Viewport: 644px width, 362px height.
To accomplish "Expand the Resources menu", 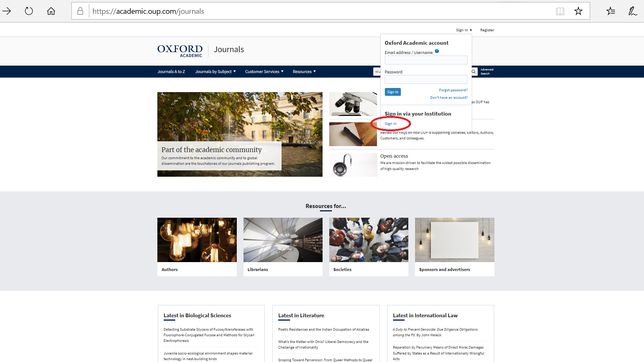I will point(304,72).
